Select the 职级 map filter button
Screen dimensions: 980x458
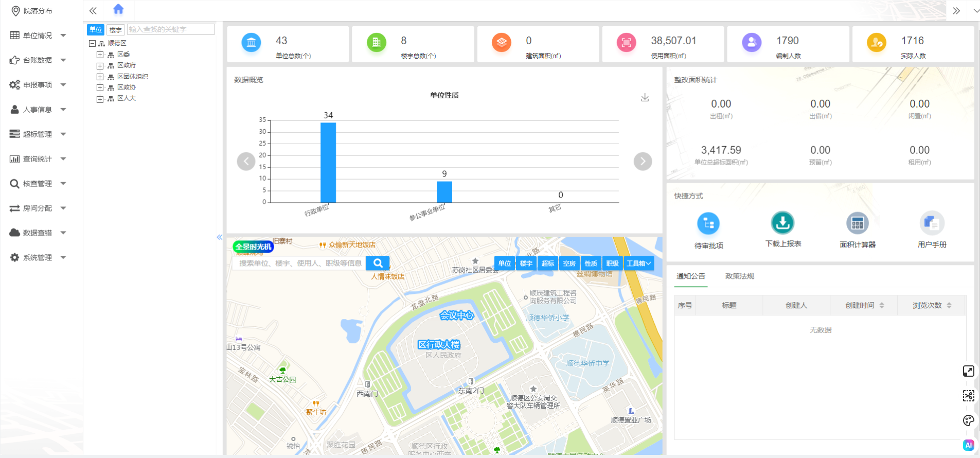pyautogui.click(x=612, y=263)
